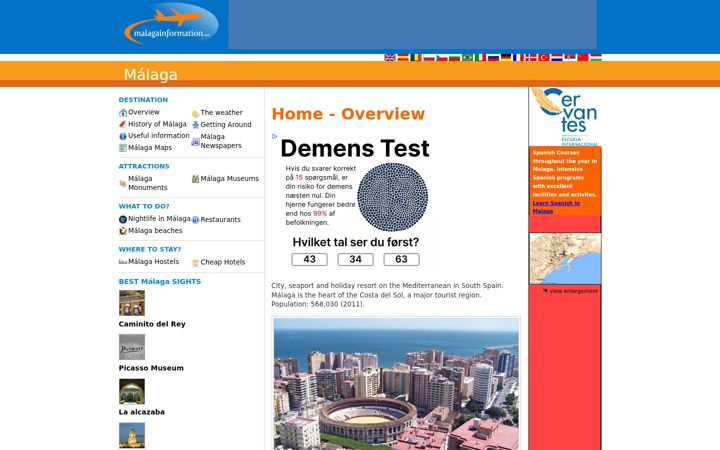Click the Picasso Museum title
The height and width of the screenshot is (450, 720).
(151, 368)
